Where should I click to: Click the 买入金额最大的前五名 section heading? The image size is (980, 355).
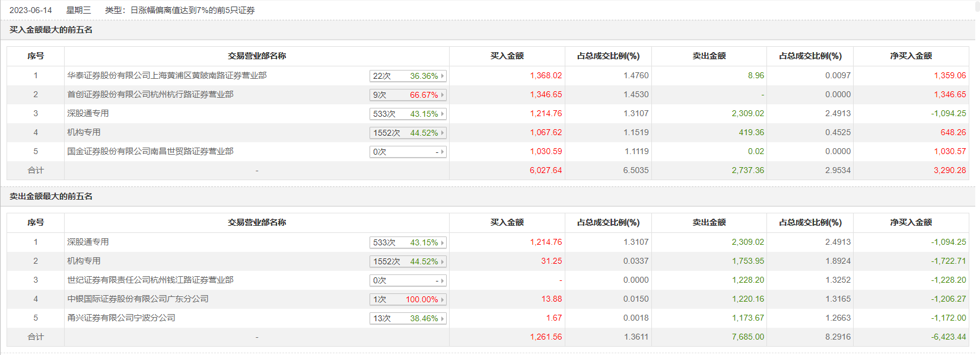51,30
